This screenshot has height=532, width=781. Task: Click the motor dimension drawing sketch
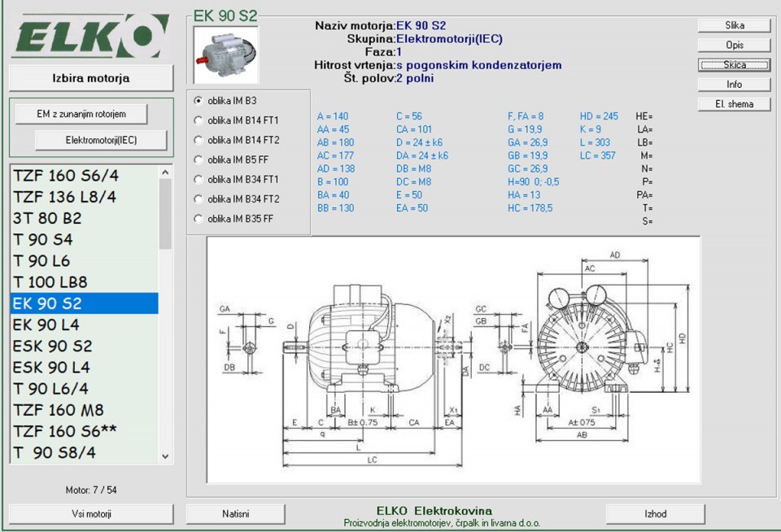coord(453,360)
